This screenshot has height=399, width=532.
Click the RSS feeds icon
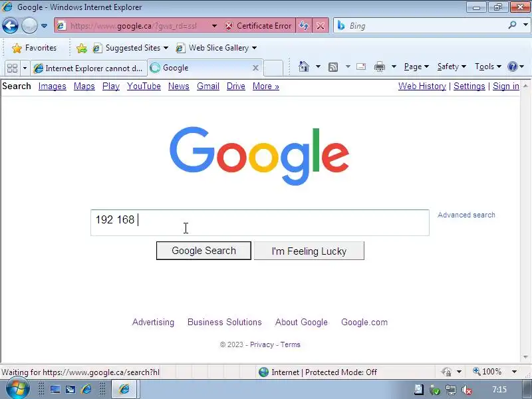(x=333, y=67)
